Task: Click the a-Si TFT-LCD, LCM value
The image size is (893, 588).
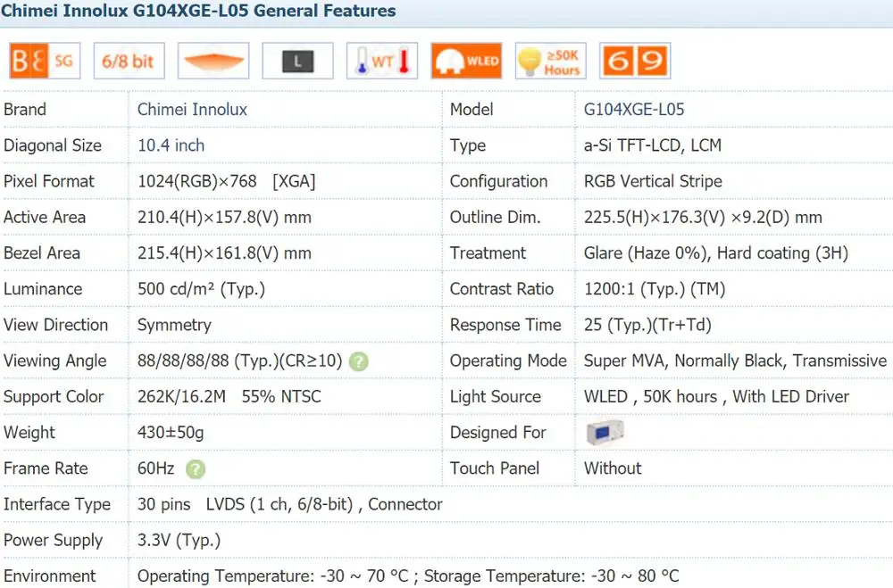Action: [x=653, y=145]
